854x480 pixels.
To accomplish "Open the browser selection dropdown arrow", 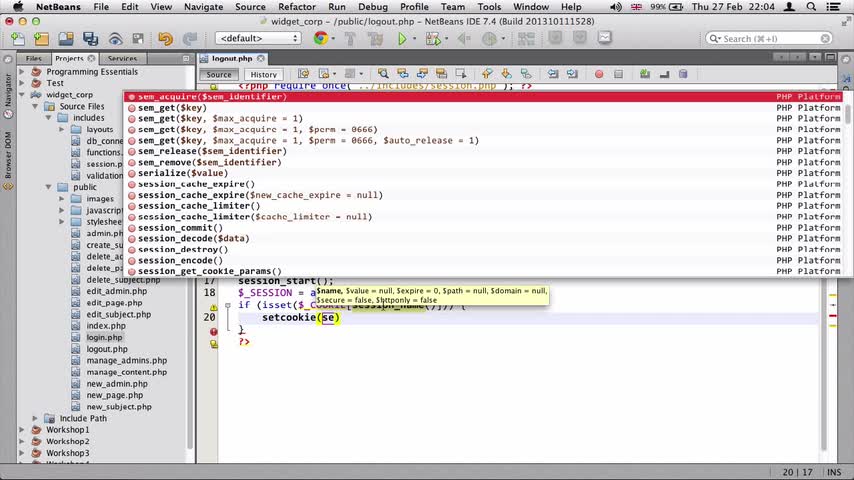I will click(333, 39).
